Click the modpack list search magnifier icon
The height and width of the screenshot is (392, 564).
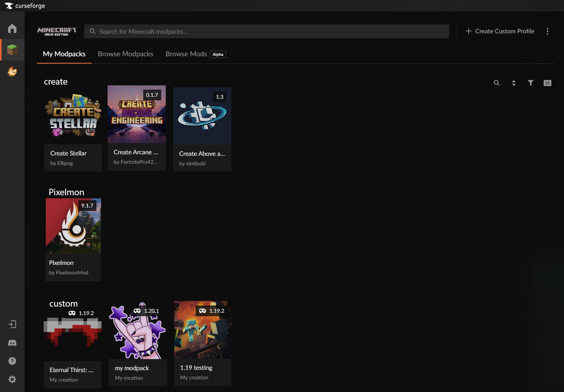[497, 83]
